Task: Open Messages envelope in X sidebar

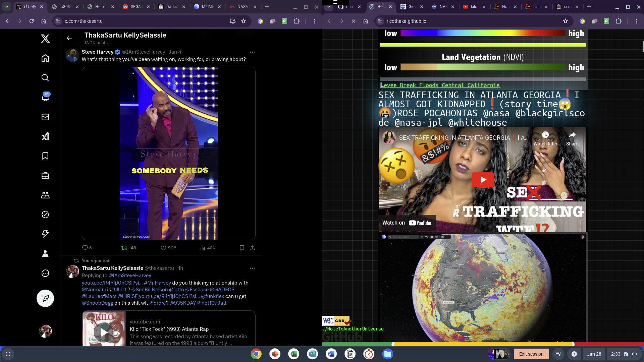Action: pos(45,117)
